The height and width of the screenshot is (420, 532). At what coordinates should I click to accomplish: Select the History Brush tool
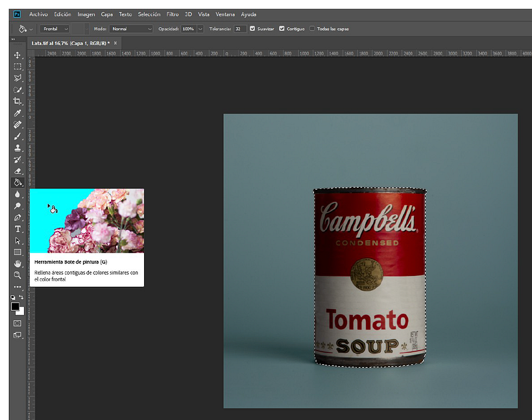tap(18, 159)
